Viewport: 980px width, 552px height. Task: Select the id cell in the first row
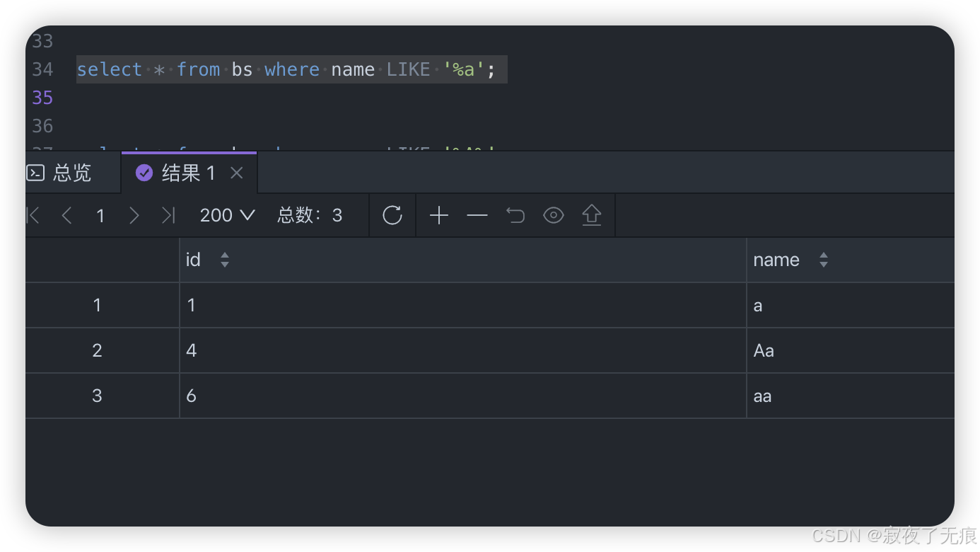coord(463,305)
